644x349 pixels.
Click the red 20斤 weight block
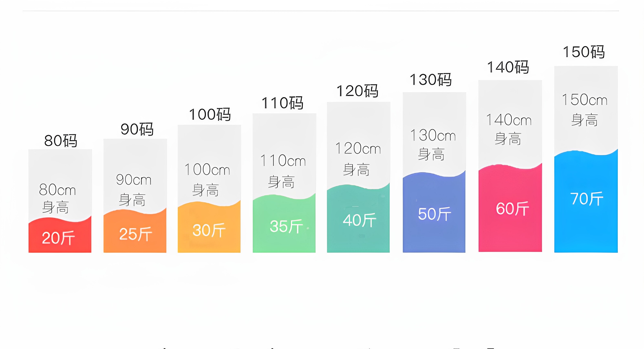[x=60, y=235]
